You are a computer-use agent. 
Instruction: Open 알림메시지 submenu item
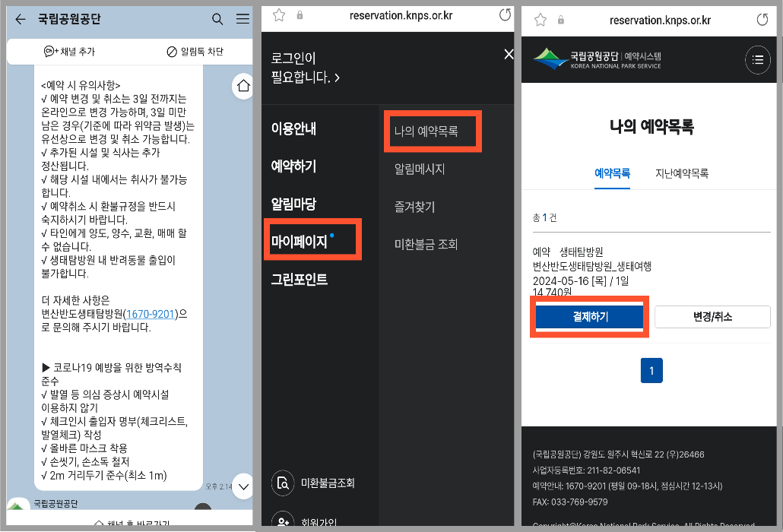[420, 169]
